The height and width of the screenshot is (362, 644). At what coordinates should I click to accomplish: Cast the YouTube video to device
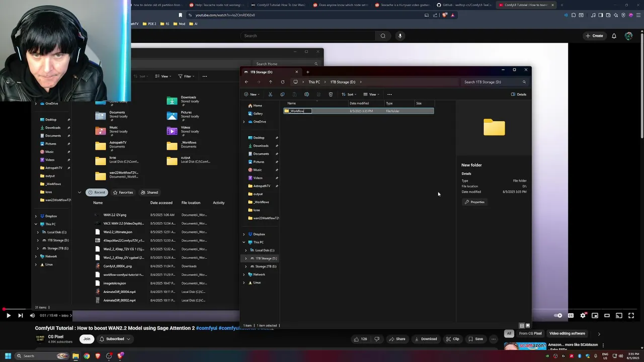[619, 316]
